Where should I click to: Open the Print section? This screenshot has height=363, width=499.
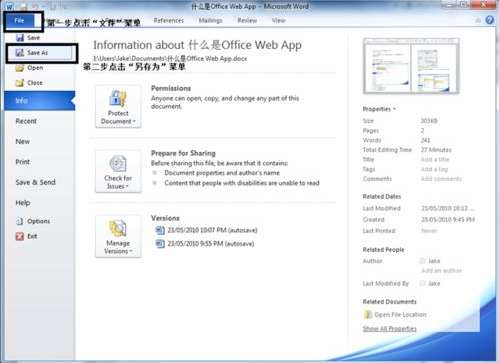(22, 162)
